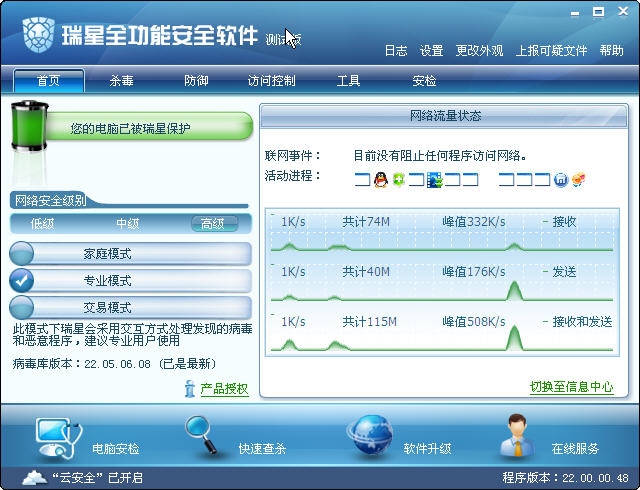Click the 快速查杀 button label
Image resolution: width=640 pixels, height=490 pixels.
pos(262,449)
